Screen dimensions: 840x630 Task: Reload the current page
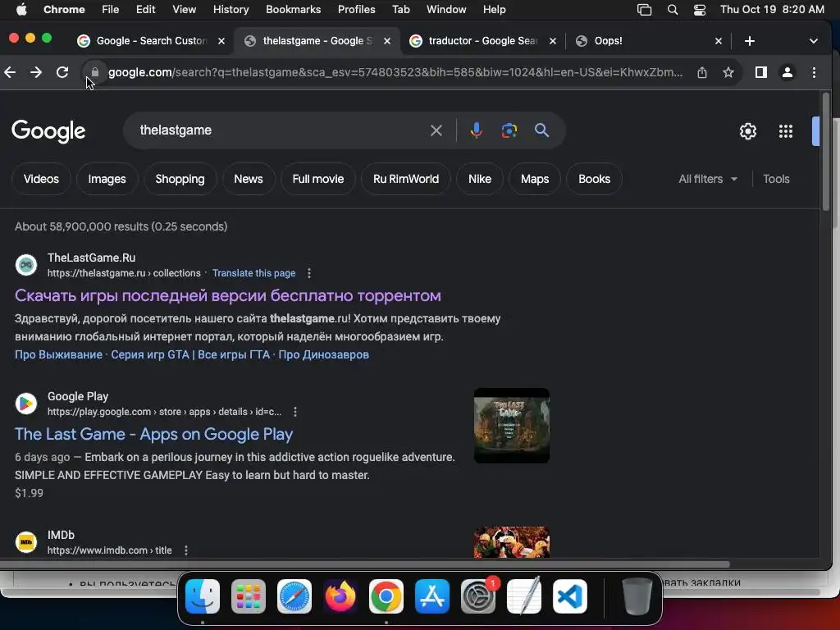[x=62, y=72]
